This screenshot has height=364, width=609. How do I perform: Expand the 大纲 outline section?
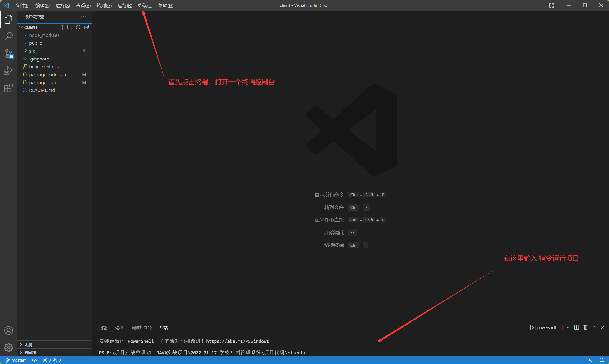tap(28, 345)
